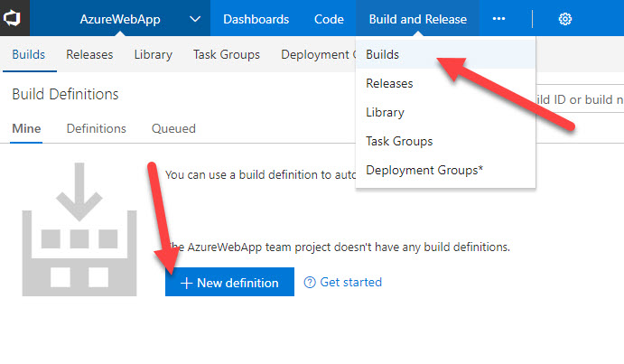Choose Releases in the dropdown menu
Viewport: 624px width, 364px height.
click(389, 83)
